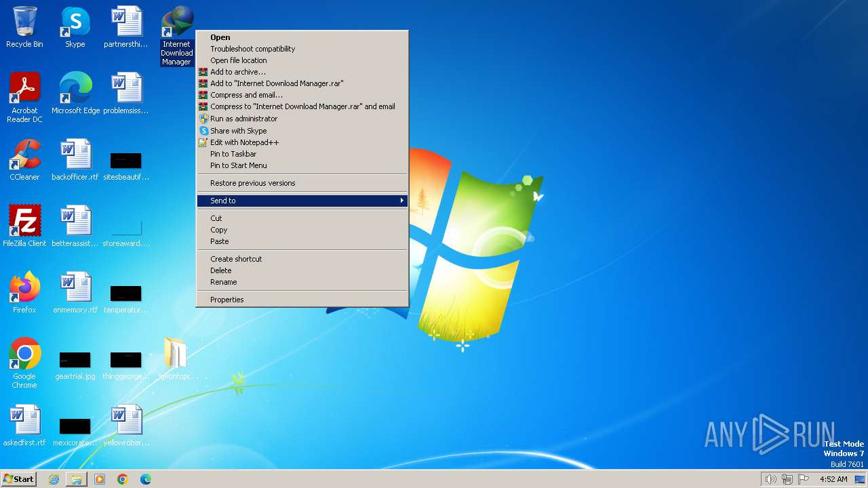Choose Copy in the context menu

tap(302, 230)
